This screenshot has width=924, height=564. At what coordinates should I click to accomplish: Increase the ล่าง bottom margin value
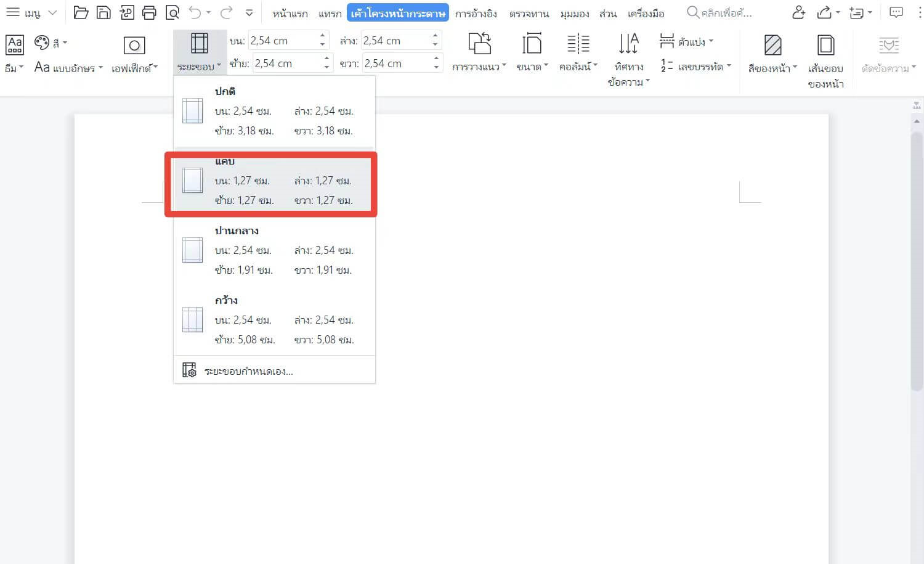pos(436,36)
